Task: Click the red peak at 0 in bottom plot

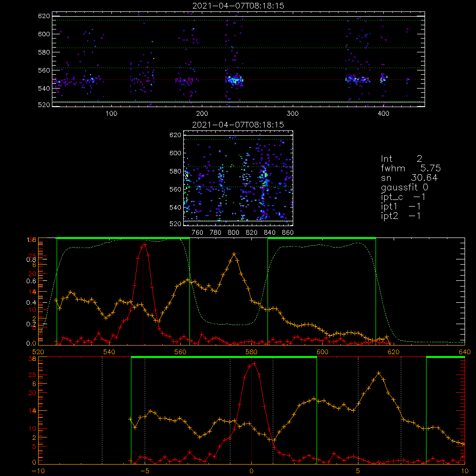Action: 254,363
